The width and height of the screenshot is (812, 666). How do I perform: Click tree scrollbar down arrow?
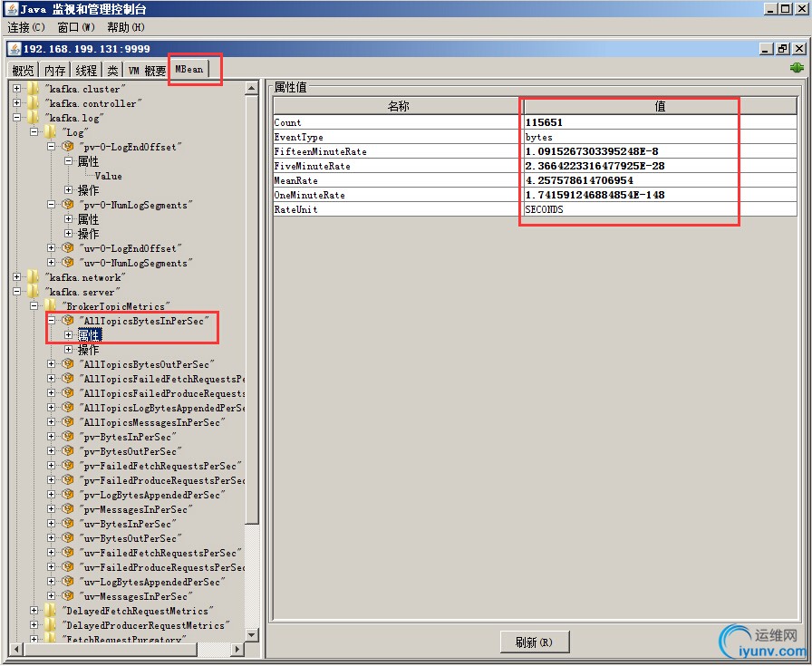[x=251, y=634]
